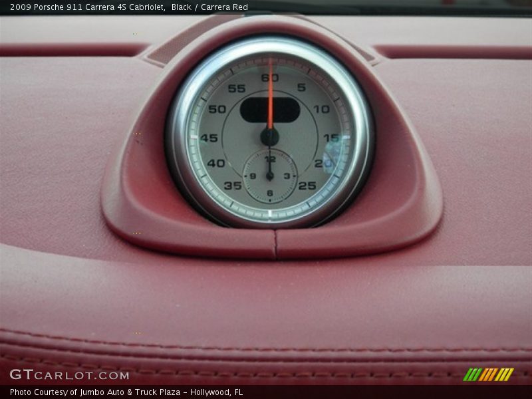The image size is (532, 399).
Task: Click the Black / Carrera Red color label
Action: (x=209, y=7)
